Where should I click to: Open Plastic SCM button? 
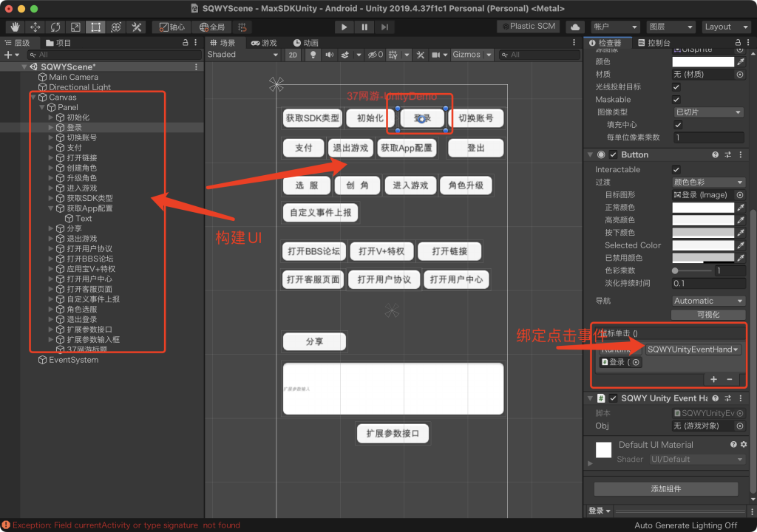point(528,27)
